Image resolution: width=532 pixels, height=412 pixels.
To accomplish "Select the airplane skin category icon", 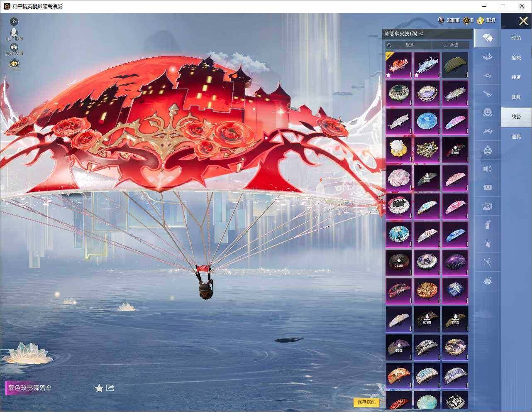I will coord(488,94).
